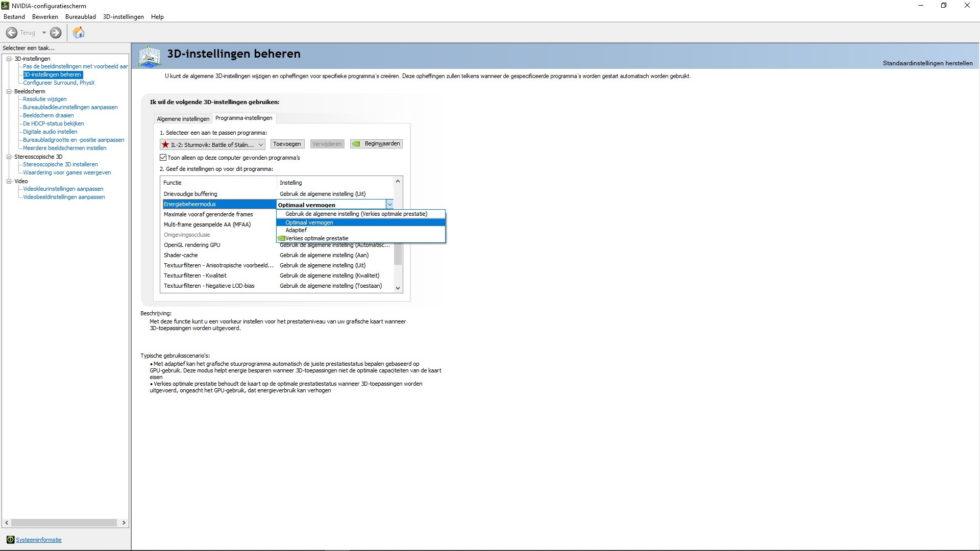
Task: Click the Back arrow icon
Action: (11, 33)
